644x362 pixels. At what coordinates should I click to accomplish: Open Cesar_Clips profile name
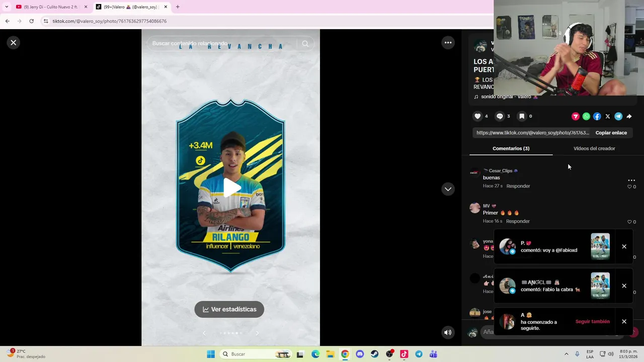point(500,171)
